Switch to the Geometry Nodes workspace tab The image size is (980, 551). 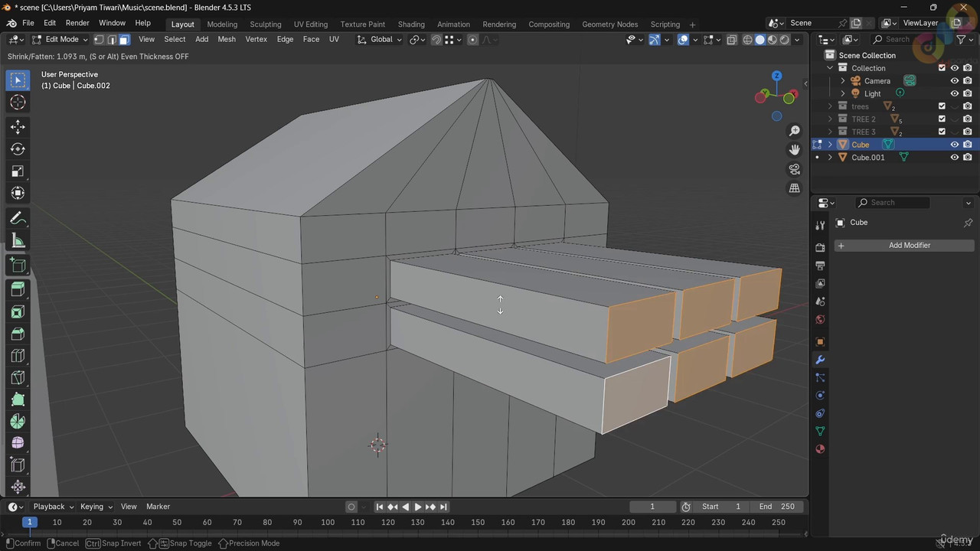click(x=609, y=24)
